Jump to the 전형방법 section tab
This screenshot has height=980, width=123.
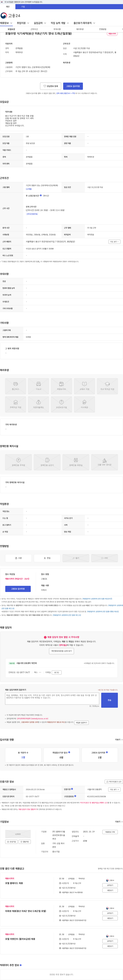pos(103,29)
